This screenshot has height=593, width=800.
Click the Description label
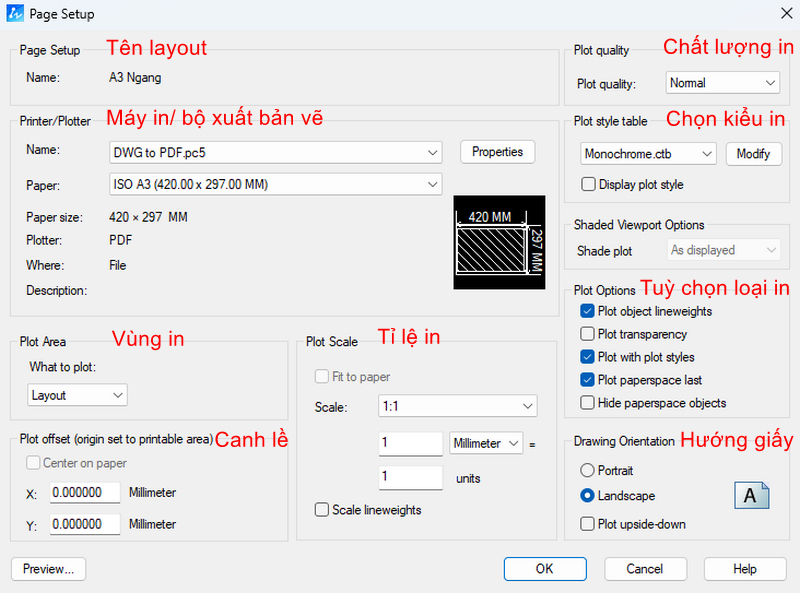[57, 290]
